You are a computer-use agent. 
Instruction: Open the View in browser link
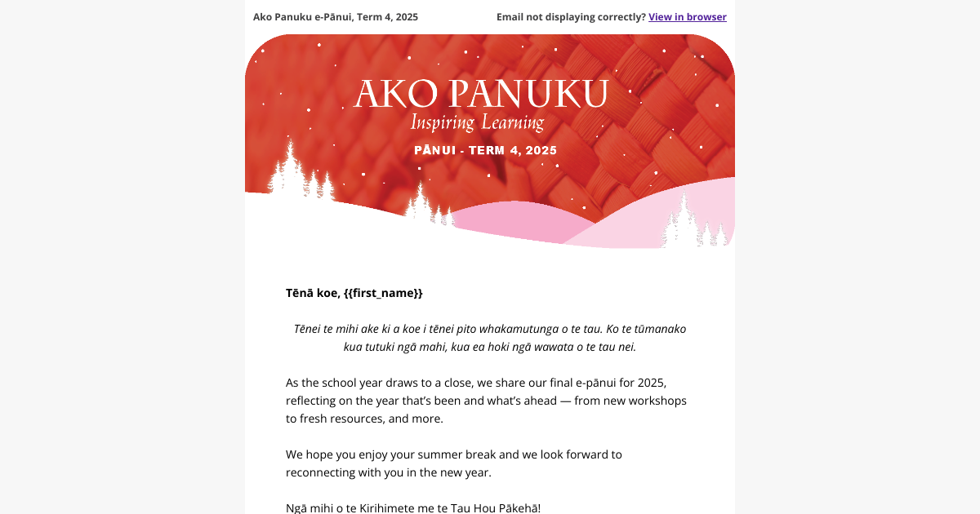[687, 17]
